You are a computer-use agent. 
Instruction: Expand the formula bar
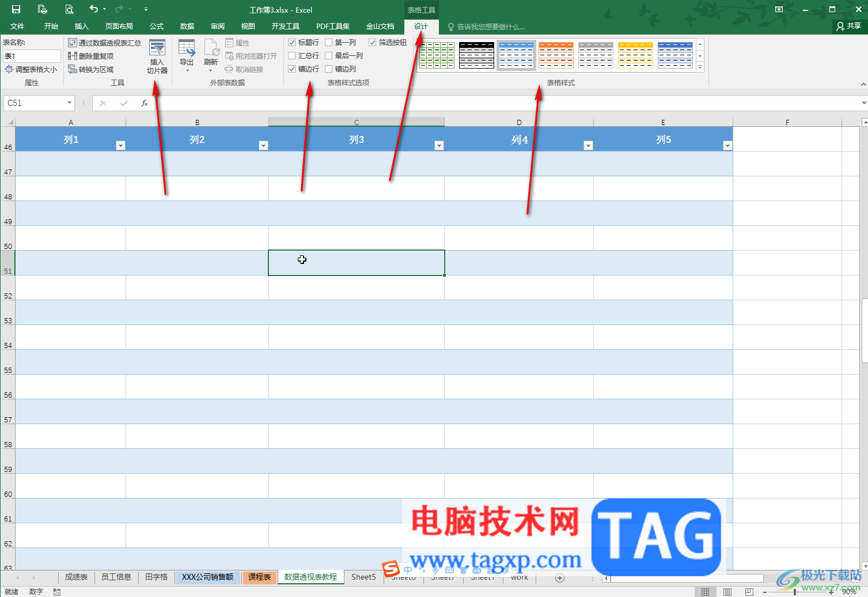pos(863,103)
